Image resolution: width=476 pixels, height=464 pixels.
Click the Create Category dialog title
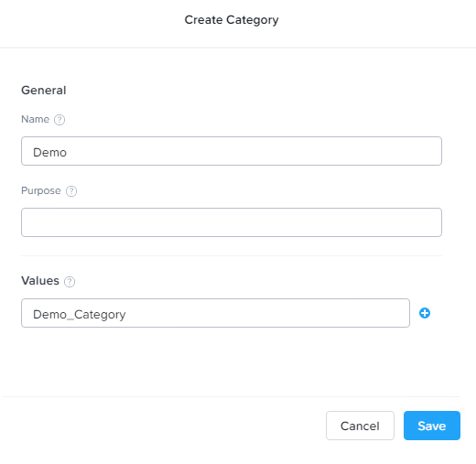(x=232, y=20)
